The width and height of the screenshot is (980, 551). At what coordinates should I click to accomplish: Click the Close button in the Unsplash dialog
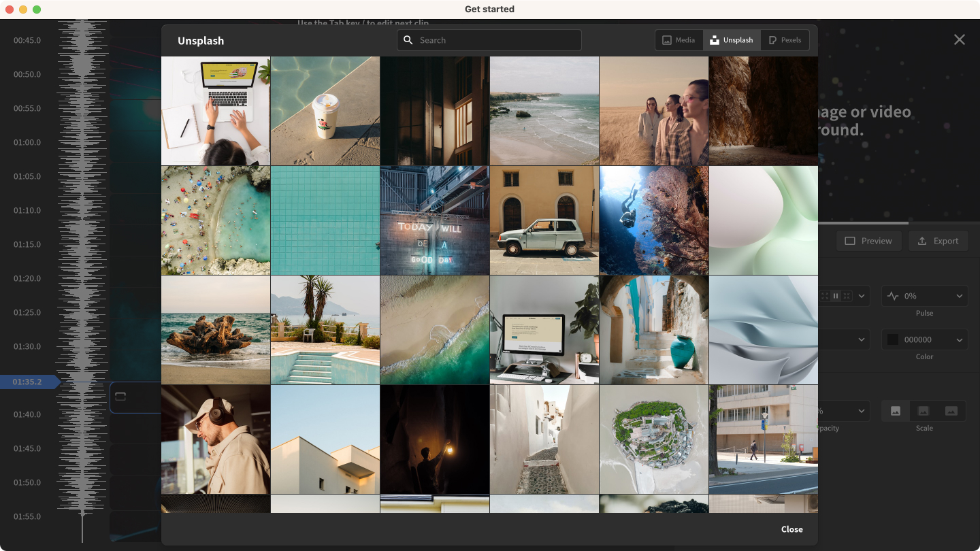pos(791,529)
